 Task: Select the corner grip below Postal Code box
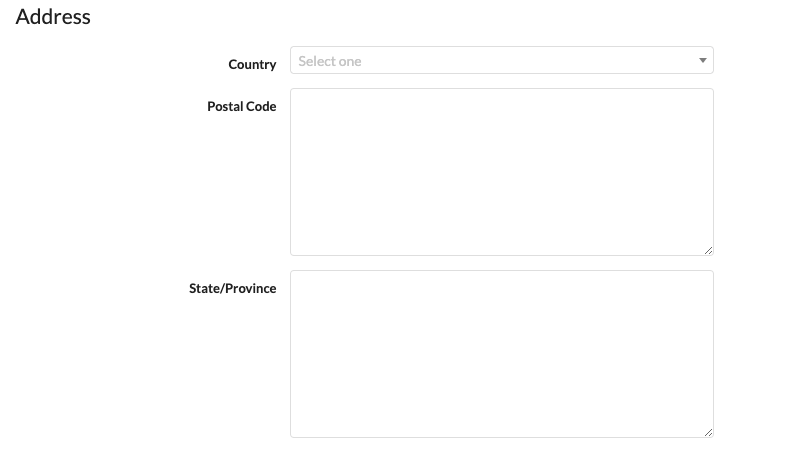tap(708, 250)
